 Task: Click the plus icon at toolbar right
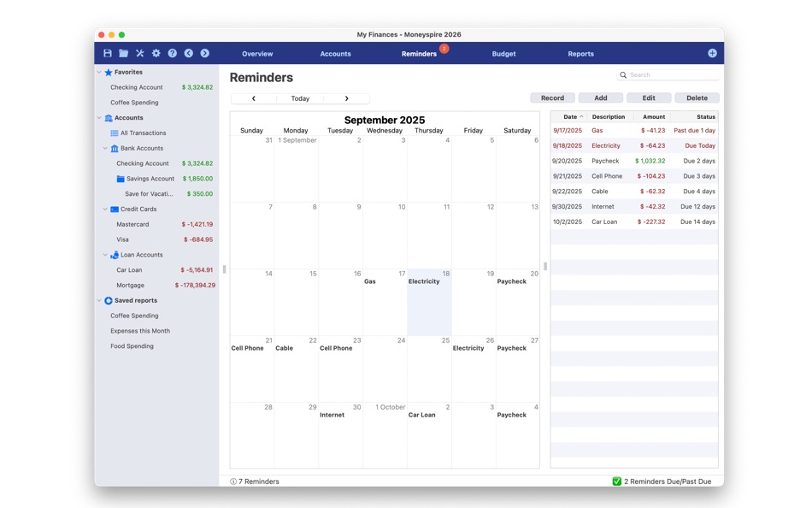(x=712, y=53)
